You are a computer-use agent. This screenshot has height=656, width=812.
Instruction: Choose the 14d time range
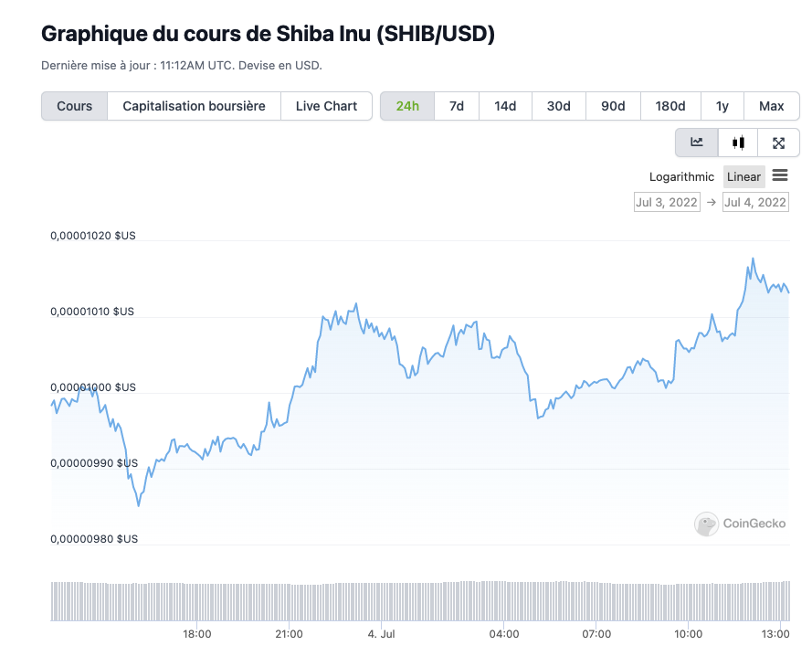[x=505, y=106]
